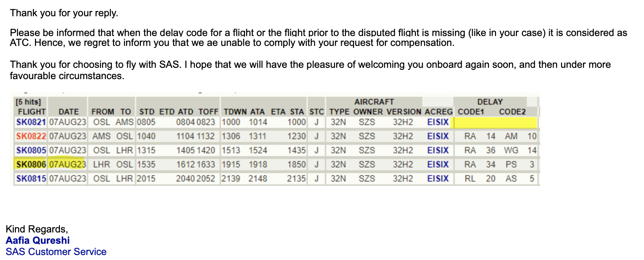Image resolution: width=644 pixels, height=260 pixels.
Task: Click the AIRCRAFT group header
Action: tap(374, 102)
